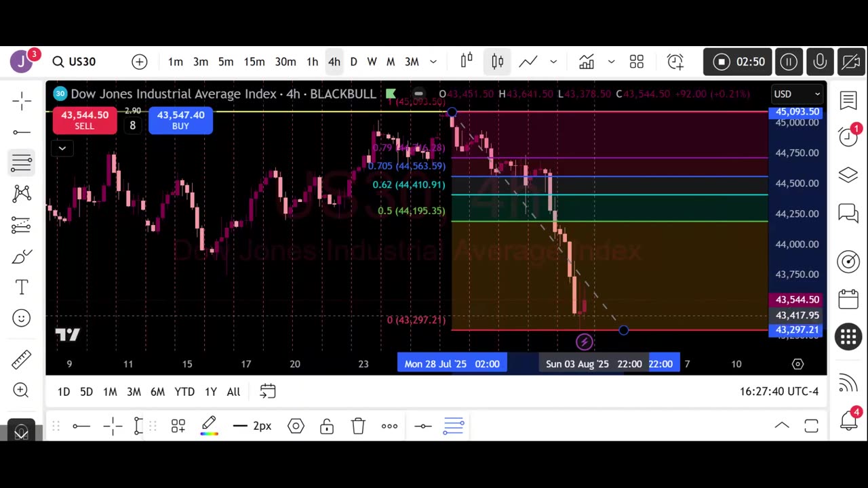Add symbol with the plus circle icon

140,62
